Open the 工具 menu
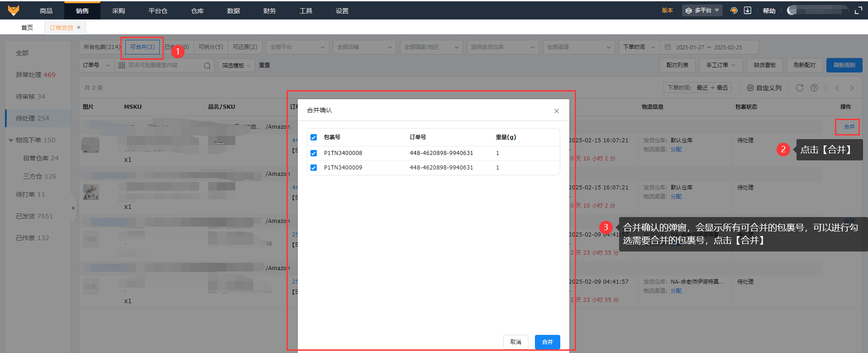868x353 pixels. coord(306,11)
